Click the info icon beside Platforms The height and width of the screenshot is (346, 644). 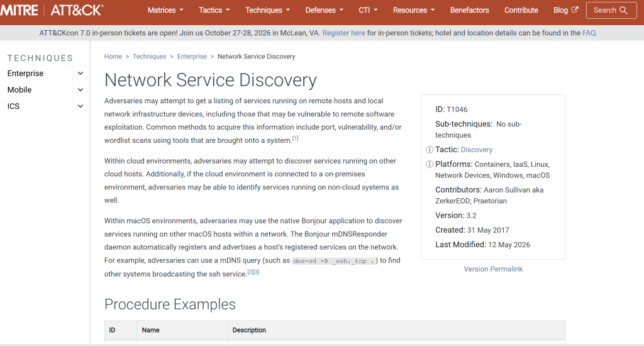tap(429, 164)
